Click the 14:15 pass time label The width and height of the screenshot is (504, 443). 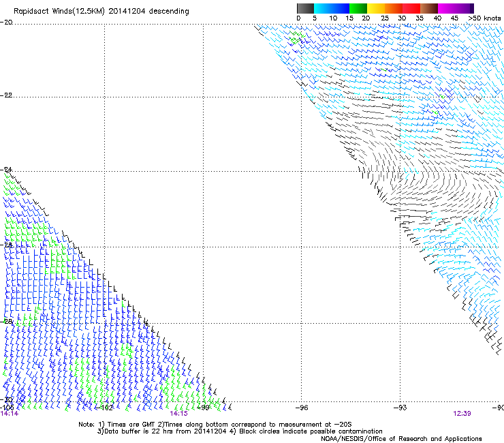pyautogui.click(x=178, y=414)
